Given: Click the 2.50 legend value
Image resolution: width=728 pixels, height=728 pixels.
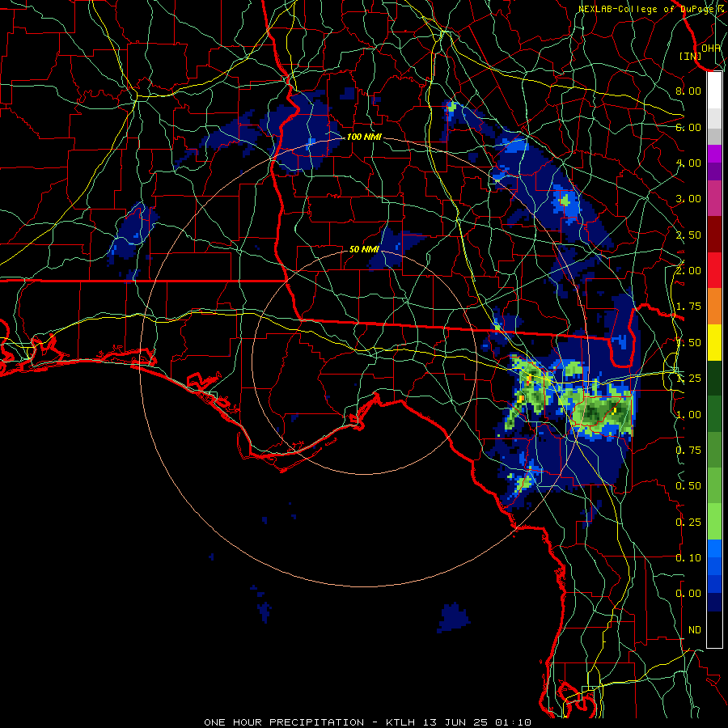Looking at the screenshot, I should [688, 235].
